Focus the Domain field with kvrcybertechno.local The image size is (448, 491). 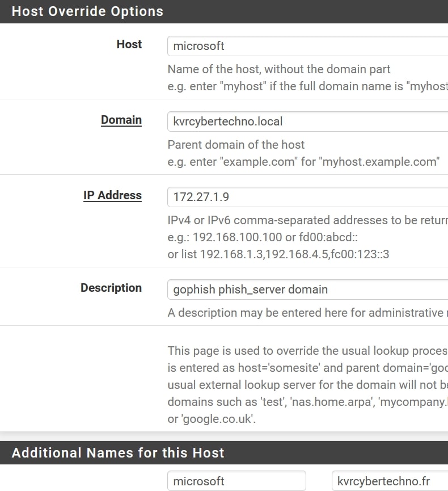307,121
